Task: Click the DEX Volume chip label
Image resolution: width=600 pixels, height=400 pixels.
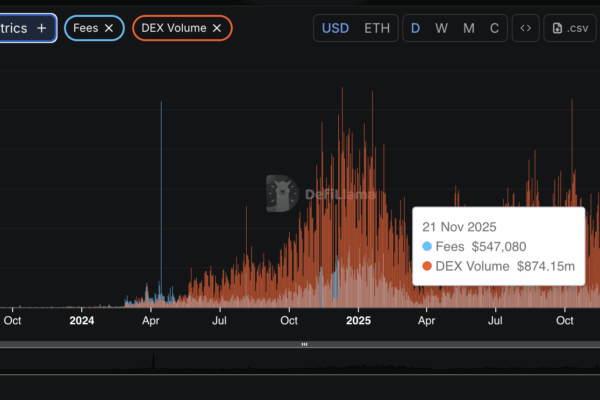Action: click(x=174, y=28)
